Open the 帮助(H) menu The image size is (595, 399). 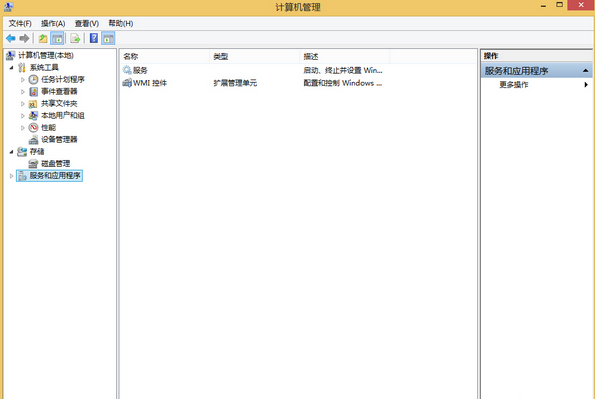pos(121,24)
